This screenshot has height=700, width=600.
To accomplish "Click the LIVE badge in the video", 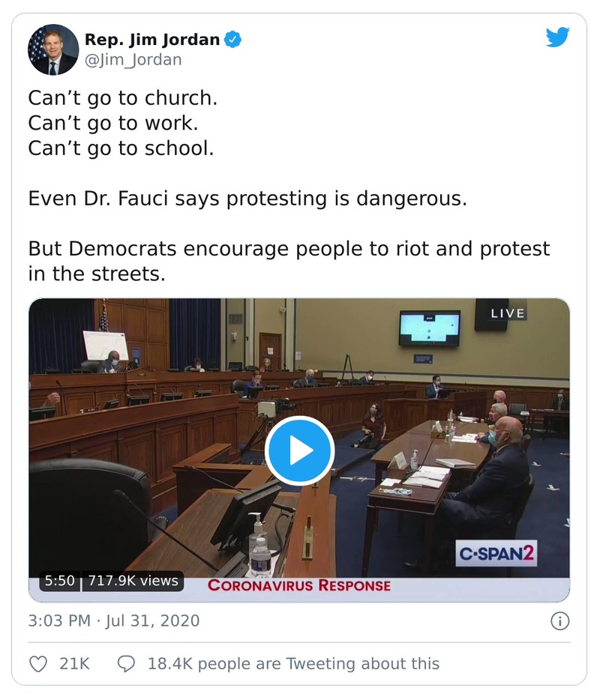I will (508, 313).
